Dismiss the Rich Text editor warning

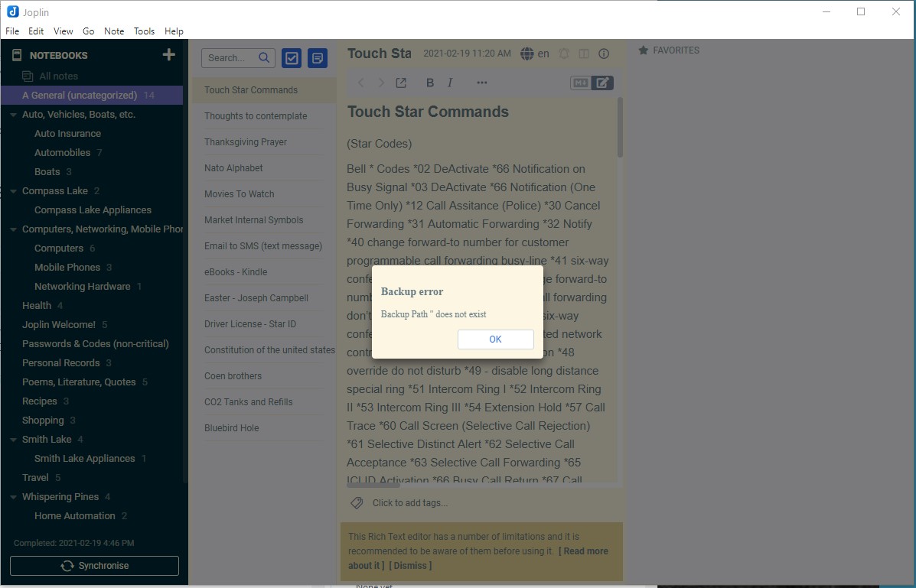410,566
